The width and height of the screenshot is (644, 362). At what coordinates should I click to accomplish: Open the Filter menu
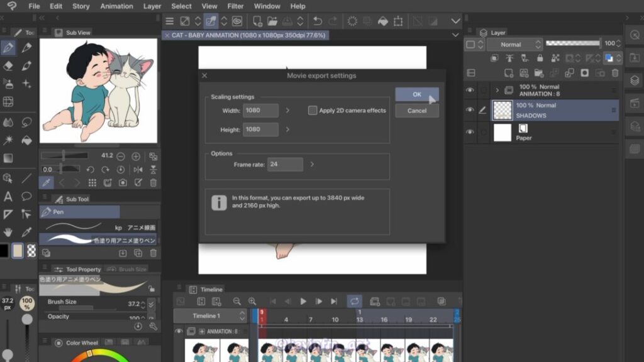(235, 6)
